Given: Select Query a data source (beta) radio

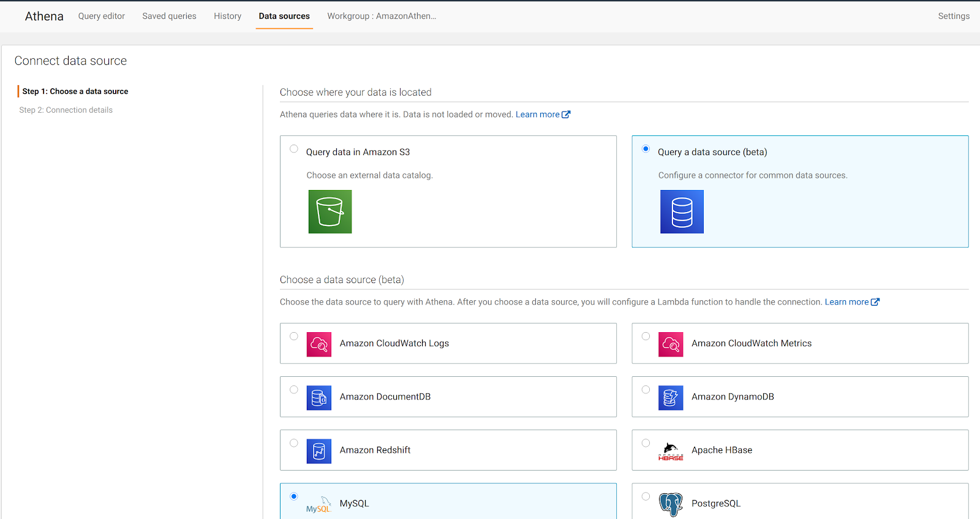Looking at the screenshot, I should 646,149.
